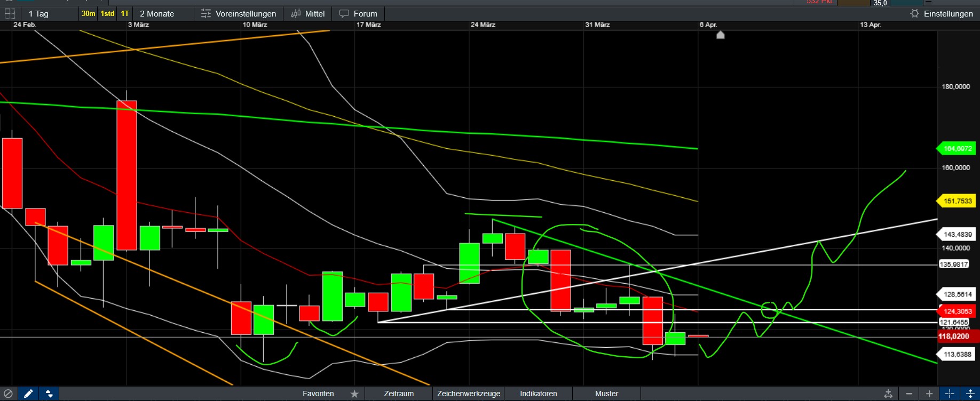Click the 160,0000 axis price
The height and width of the screenshot is (401, 980).
click(955, 167)
